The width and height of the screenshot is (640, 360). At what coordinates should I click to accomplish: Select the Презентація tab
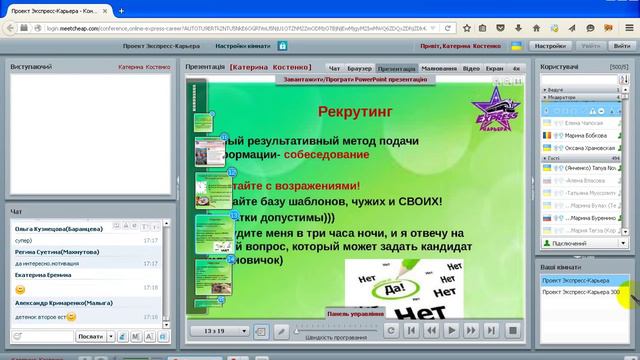[x=397, y=69]
